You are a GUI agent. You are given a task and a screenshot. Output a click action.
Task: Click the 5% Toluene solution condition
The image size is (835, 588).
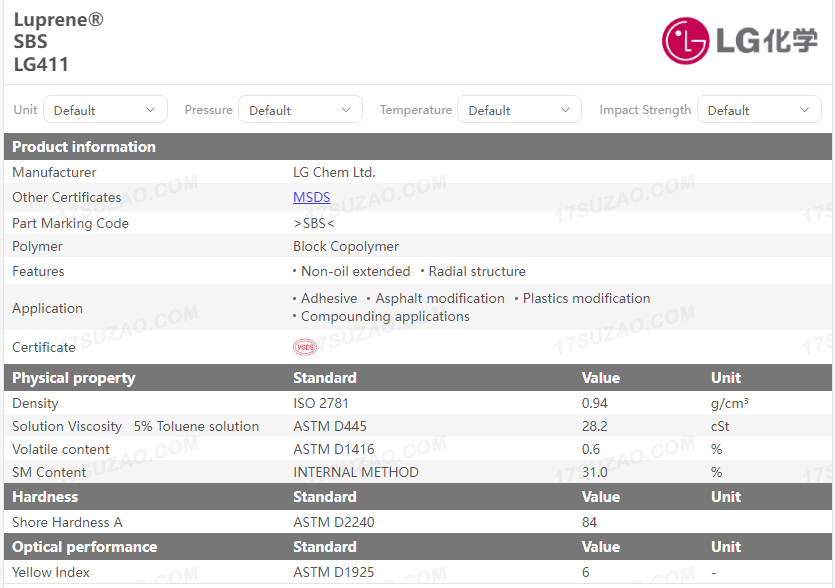click(x=197, y=426)
